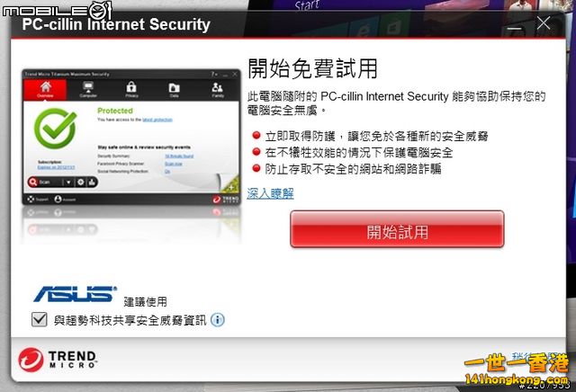Click the Trend Micro logo at bottom
The width and height of the screenshot is (576, 392).
[x=58, y=360]
